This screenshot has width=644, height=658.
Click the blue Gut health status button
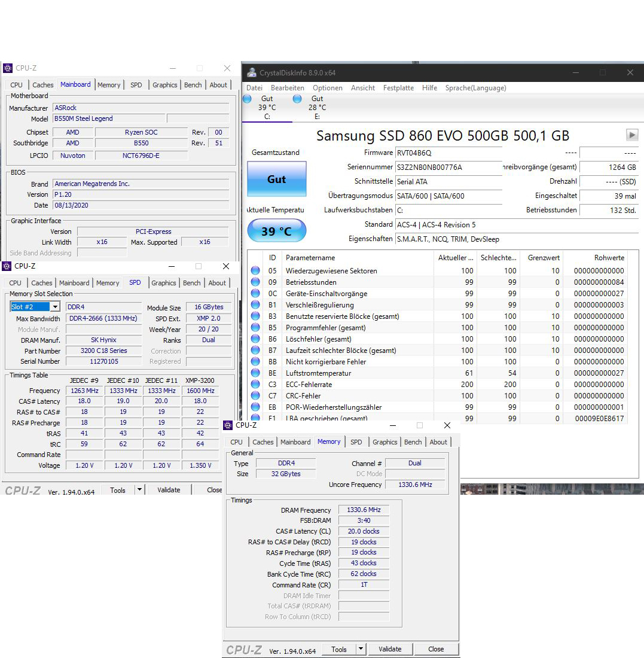tap(276, 179)
